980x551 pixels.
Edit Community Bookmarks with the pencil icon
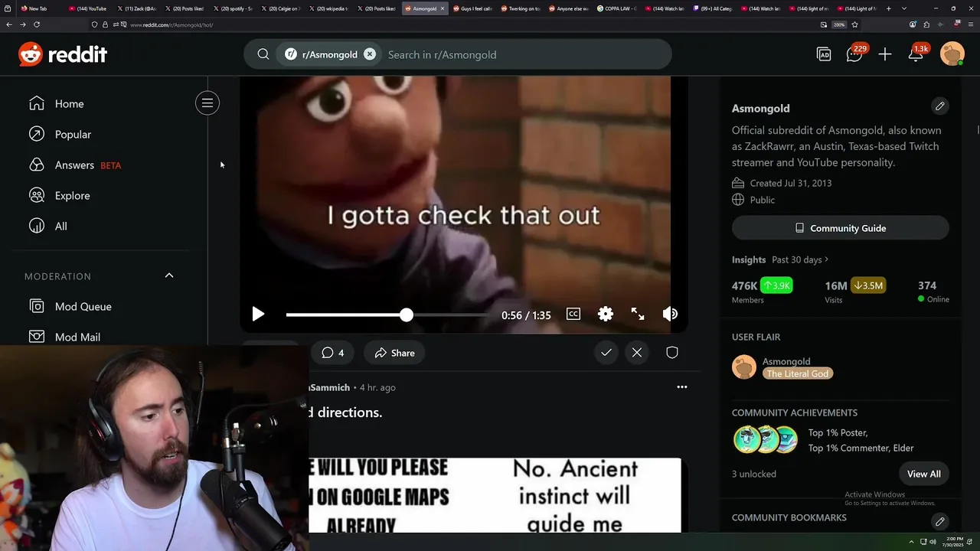click(940, 521)
